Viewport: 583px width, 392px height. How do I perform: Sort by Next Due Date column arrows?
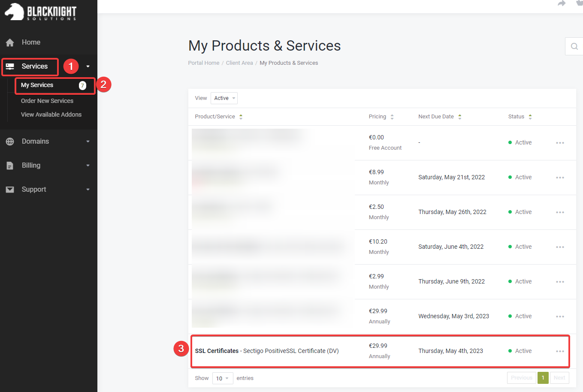[460, 117]
